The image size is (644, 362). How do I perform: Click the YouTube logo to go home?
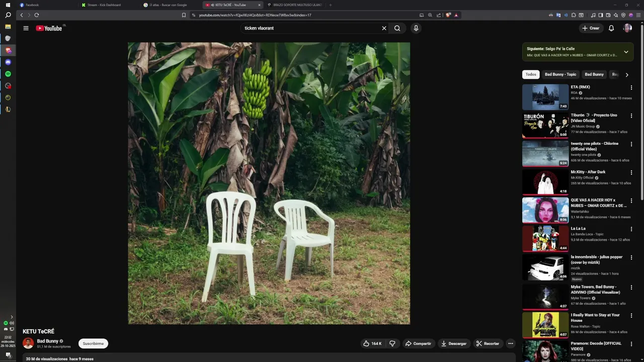(x=49, y=28)
